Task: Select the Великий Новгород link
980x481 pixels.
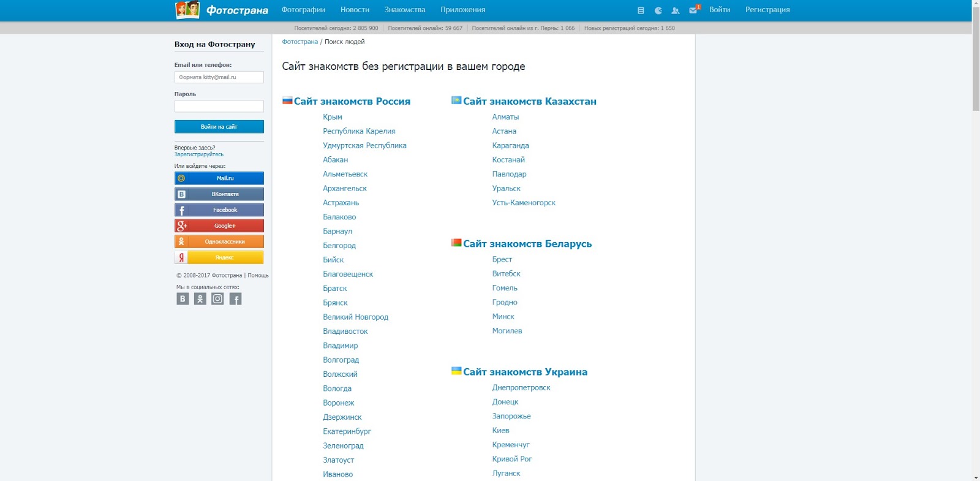Action: [x=355, y=317]
